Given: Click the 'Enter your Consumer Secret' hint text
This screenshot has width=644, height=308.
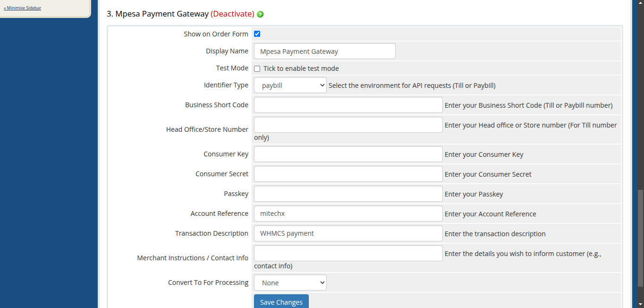Looking at the screenshot, I should [488, 174].
